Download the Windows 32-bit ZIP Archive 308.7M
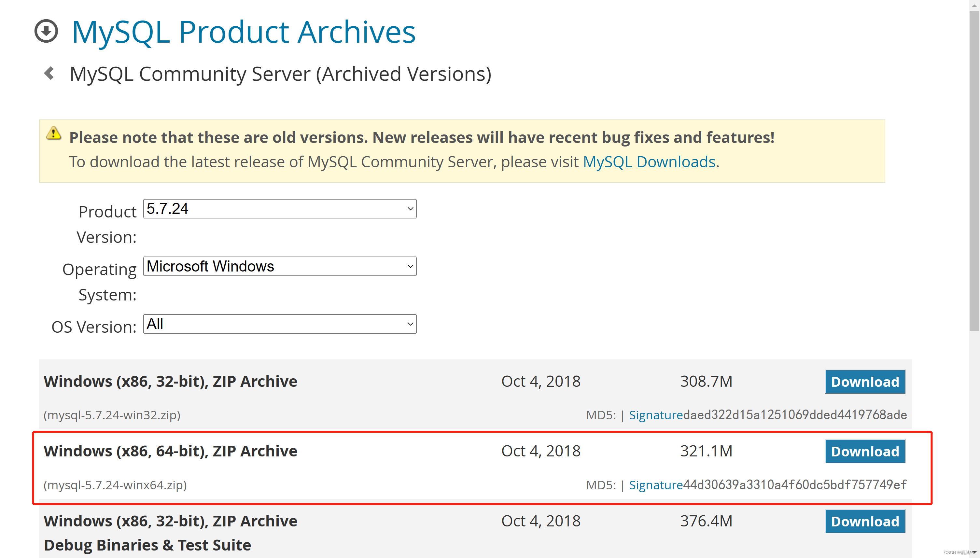The width and height of the screenshot is (980, 558). point(865,382)
